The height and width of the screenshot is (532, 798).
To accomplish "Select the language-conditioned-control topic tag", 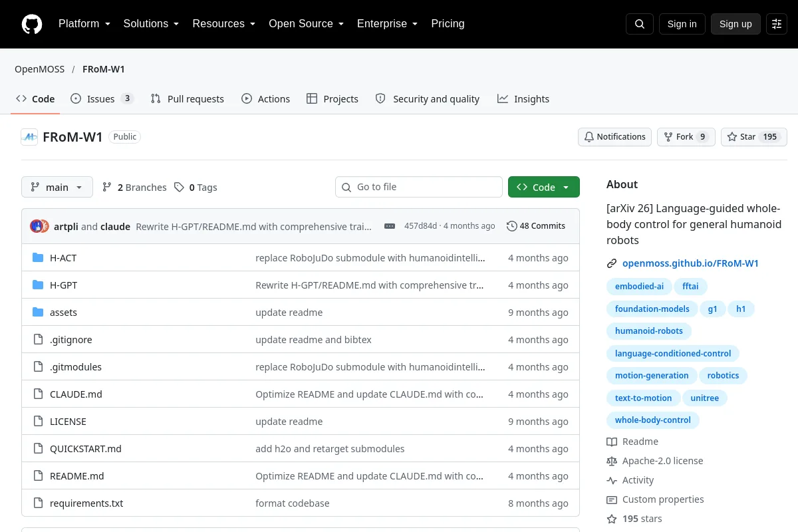I will click(673, 354).
